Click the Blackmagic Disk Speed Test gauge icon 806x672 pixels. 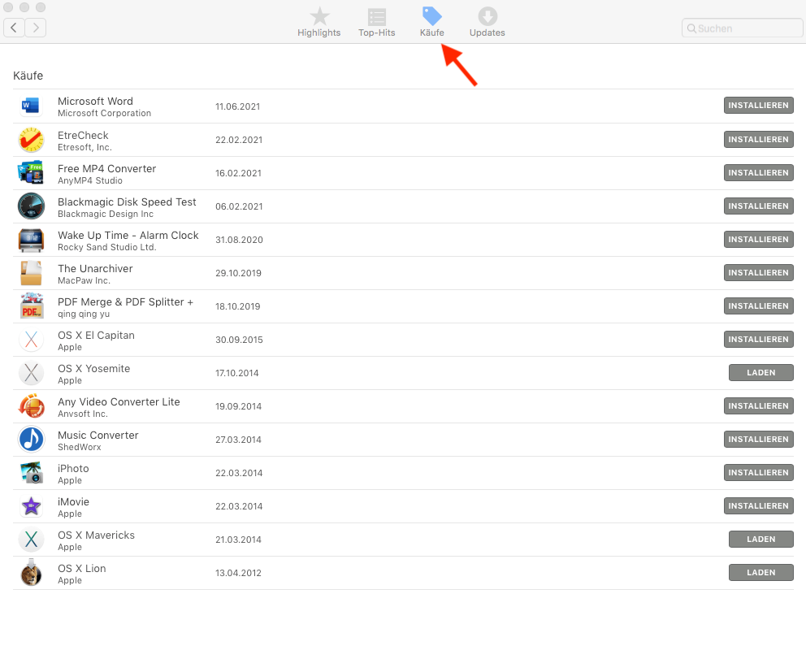click(x=31, y=206)
